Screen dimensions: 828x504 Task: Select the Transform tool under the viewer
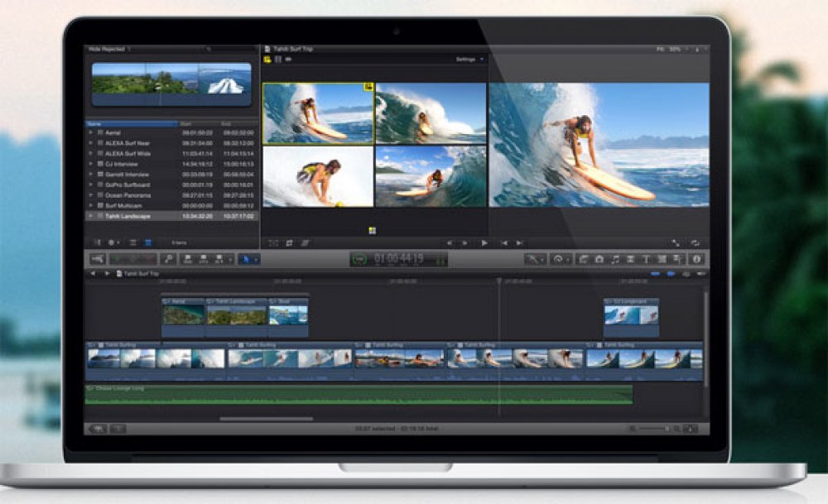coord(273,242)
